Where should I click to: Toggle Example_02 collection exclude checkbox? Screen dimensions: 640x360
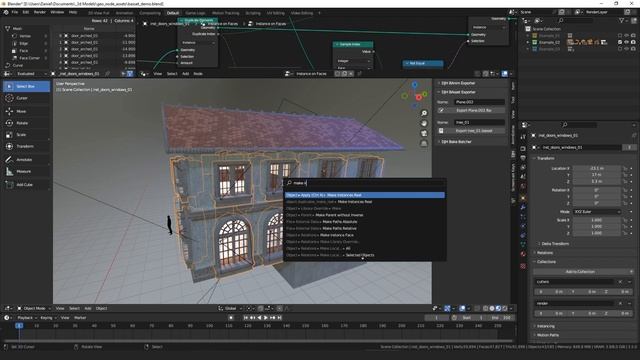click(620, 42)
